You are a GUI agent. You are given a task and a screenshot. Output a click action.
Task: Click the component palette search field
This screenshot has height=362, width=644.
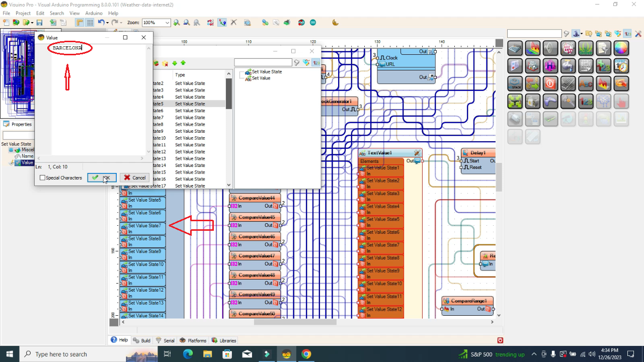point(534,34)
